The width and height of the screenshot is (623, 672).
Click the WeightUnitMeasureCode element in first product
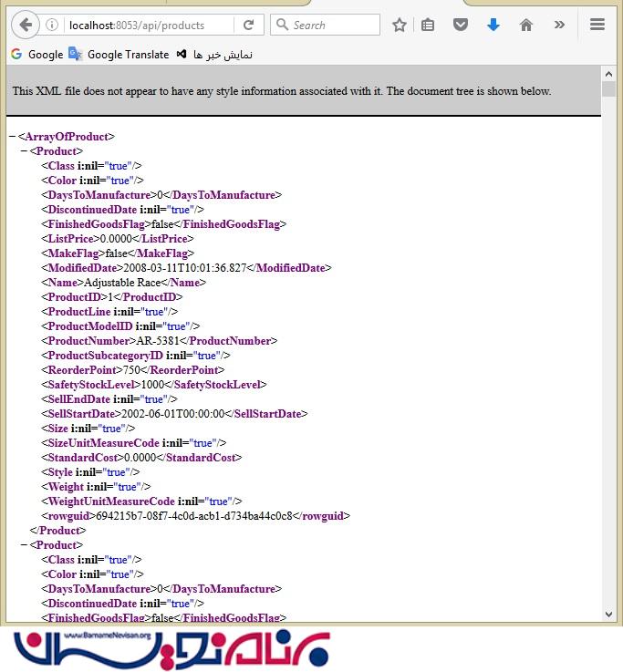pos(141,501)
